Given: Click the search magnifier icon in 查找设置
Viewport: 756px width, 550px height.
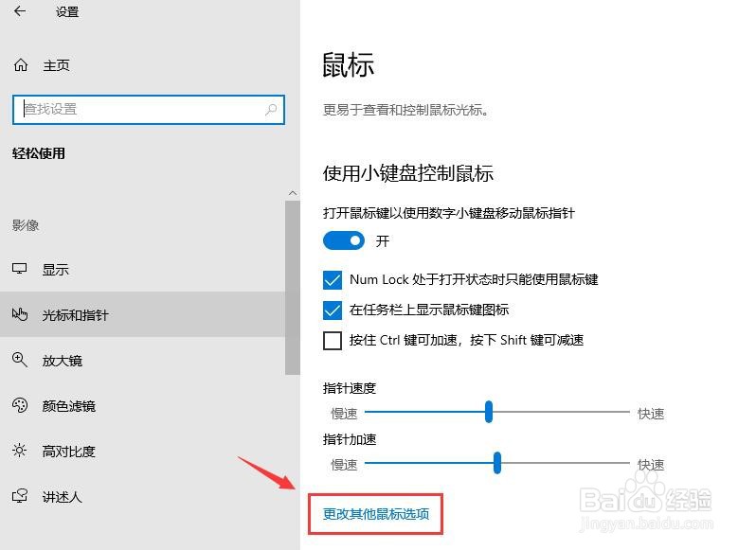Looking at the screenshot, I should (x=271, y=109).
